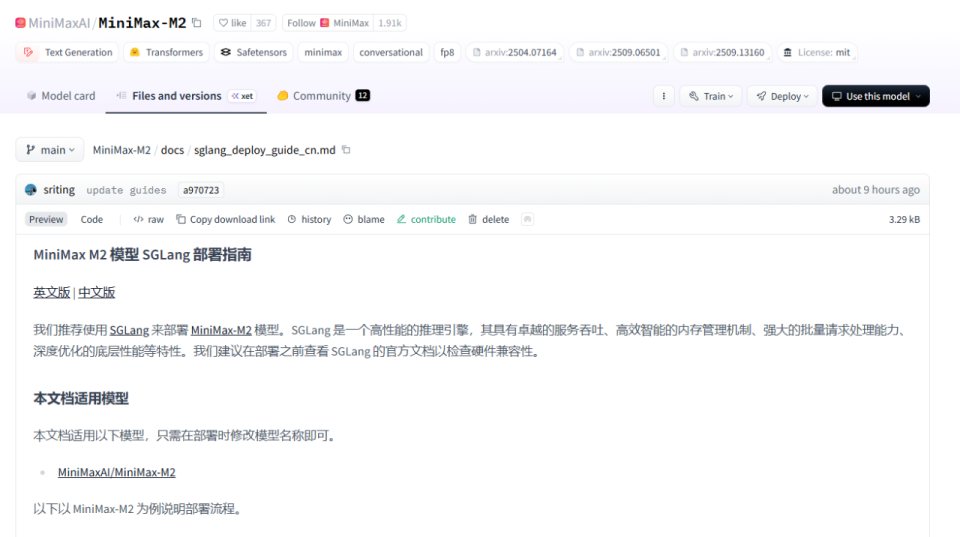The image size is (960, 537).
Task: Open the Community tab
Action: tap(323, 96)
